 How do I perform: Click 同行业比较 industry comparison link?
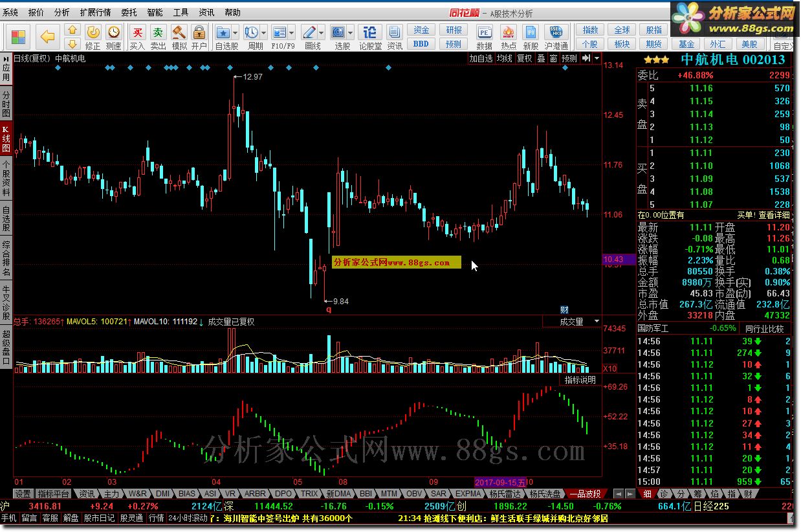click(x=764, y=328)
